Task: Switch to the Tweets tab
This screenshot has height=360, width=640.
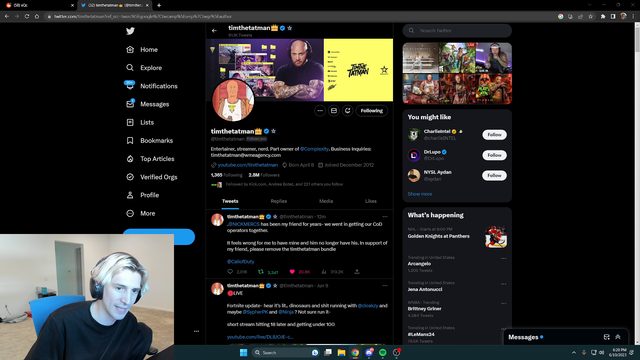Action: (230, 201)
